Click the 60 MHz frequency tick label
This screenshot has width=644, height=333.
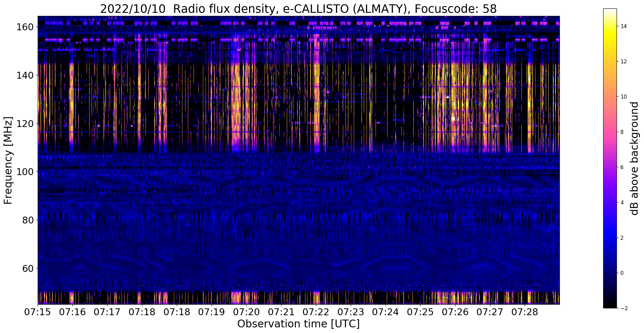[28, 268]
